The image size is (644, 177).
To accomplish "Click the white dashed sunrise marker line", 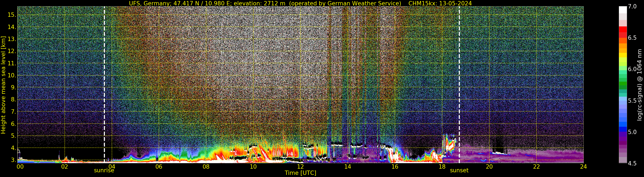I will tap(104, 85).
